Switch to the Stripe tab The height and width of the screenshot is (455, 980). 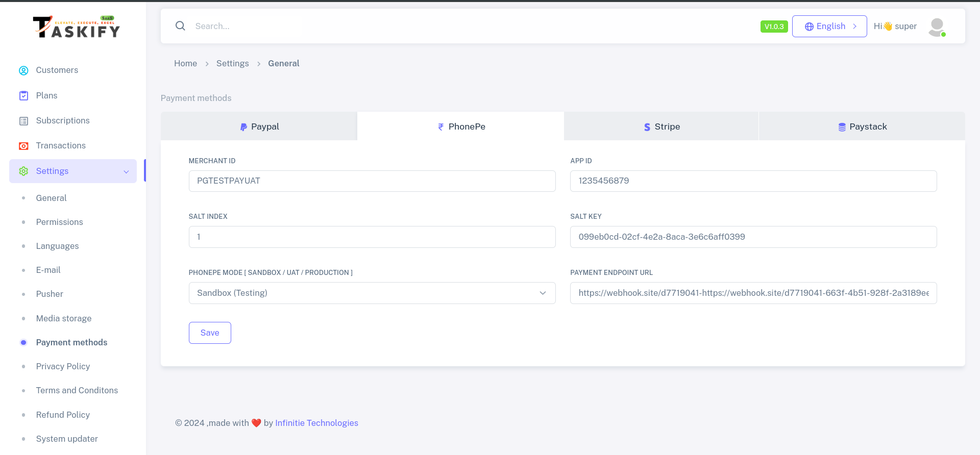(661, 127)
